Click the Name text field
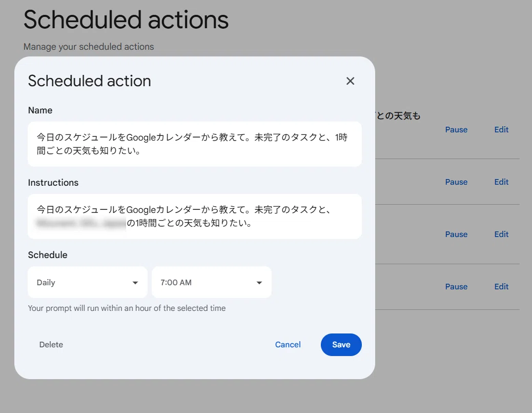This screenshot has width=532, height=413. pos(195,144)
